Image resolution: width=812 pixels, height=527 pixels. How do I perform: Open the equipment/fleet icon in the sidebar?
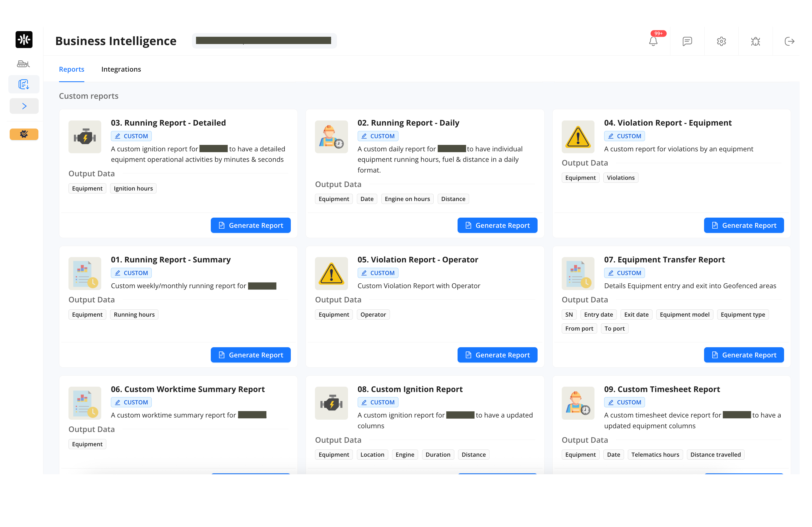pyautogui.click(x=23, y=64)
